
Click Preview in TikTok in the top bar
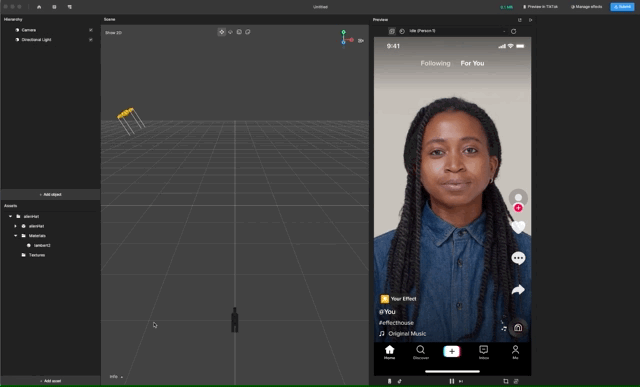coord(540,7)
